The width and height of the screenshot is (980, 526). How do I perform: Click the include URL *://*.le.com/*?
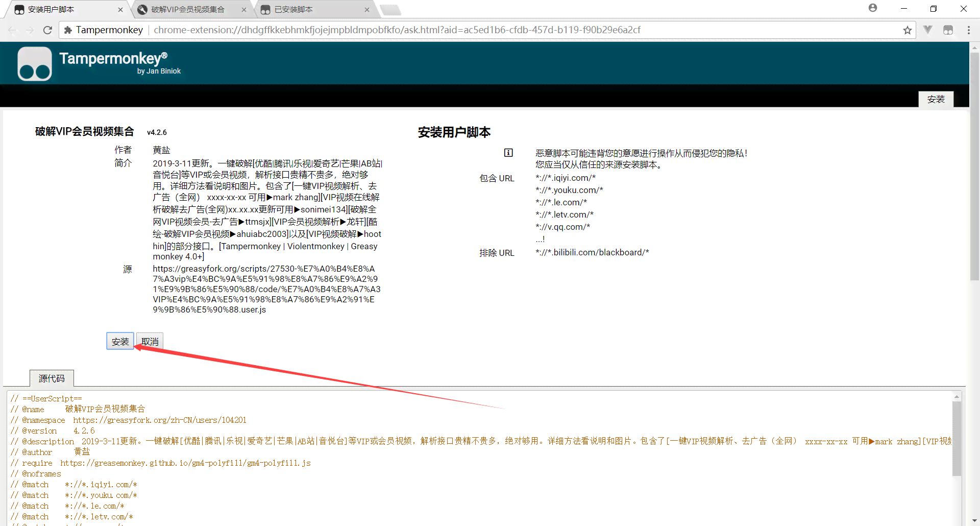tap(561, 202)
